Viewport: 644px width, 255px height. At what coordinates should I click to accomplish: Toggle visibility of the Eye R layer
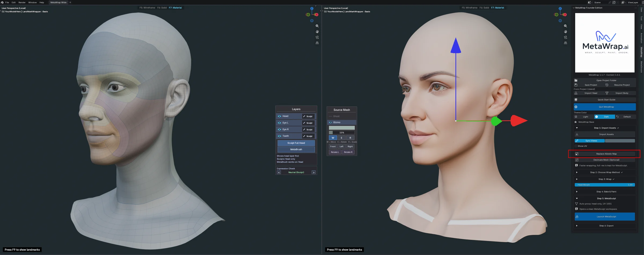(279, 129)
